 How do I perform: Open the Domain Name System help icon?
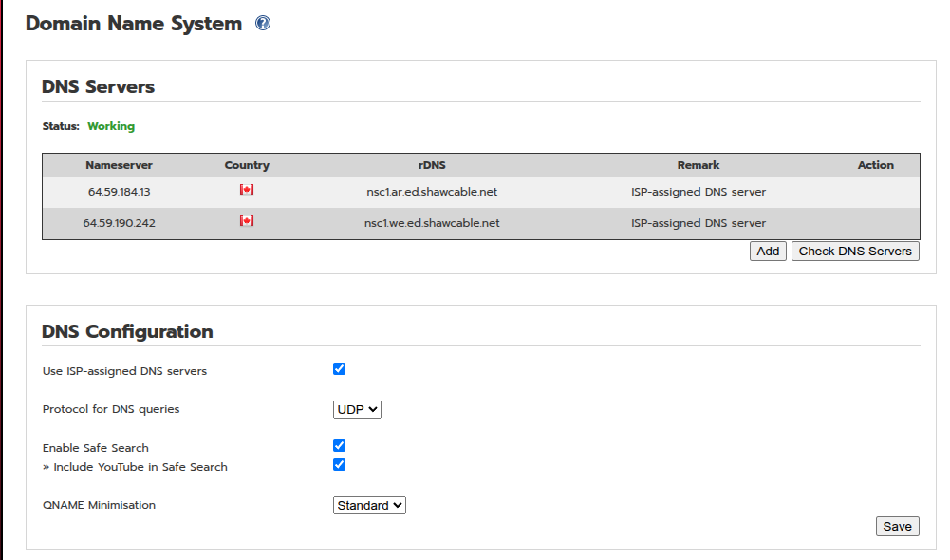point(262,23)
